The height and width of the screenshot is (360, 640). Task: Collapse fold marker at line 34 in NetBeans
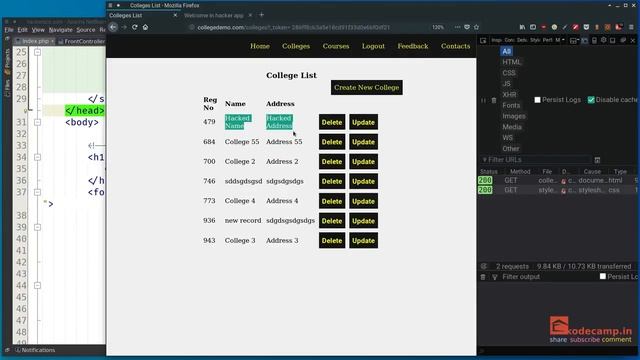point(38,157)
